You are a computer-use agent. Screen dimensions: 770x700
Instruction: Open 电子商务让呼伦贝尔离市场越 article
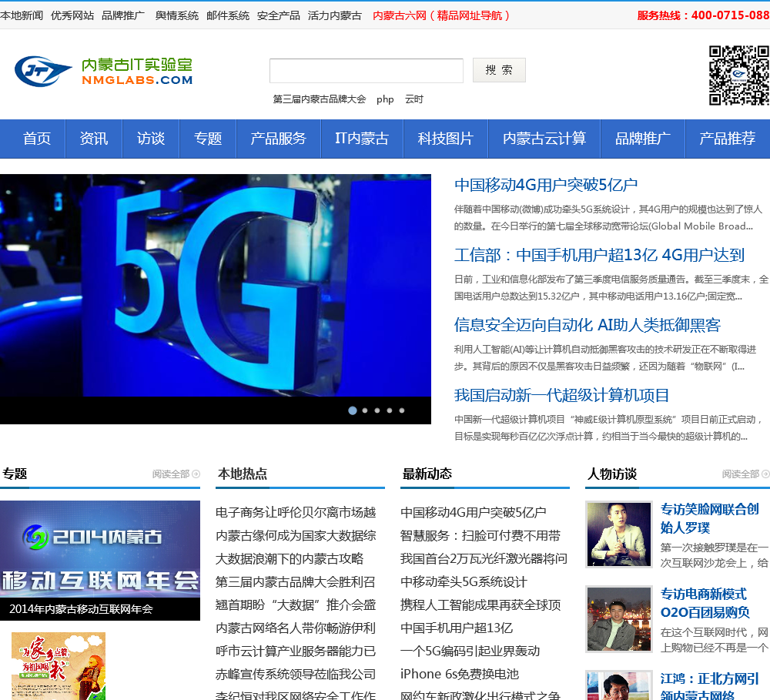(x=296, y=513)
